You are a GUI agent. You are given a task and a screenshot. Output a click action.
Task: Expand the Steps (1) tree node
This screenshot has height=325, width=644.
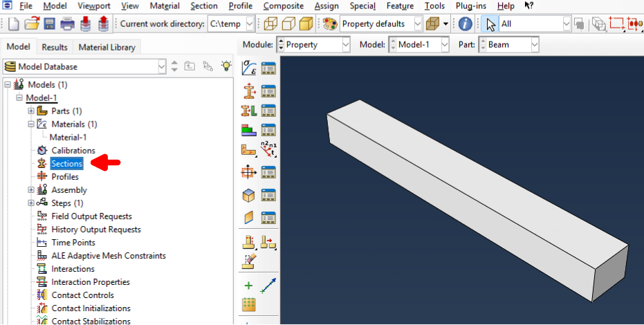[x=31, y=203]
